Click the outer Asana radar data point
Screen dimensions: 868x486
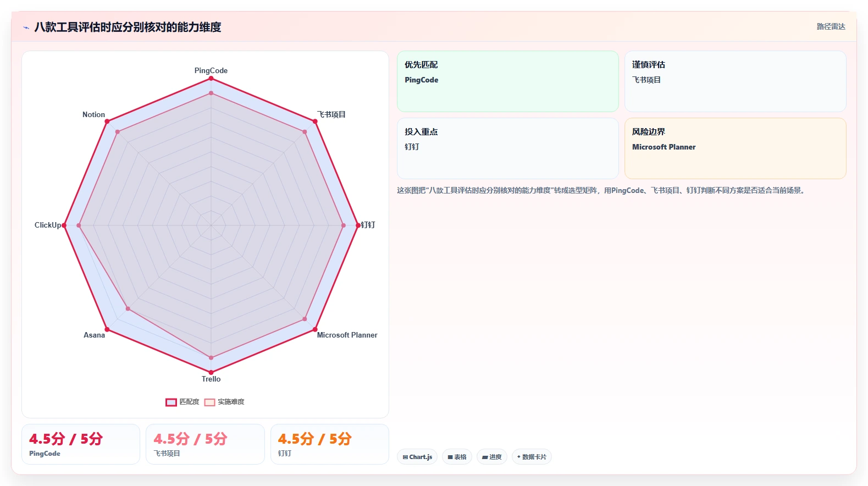107,329
